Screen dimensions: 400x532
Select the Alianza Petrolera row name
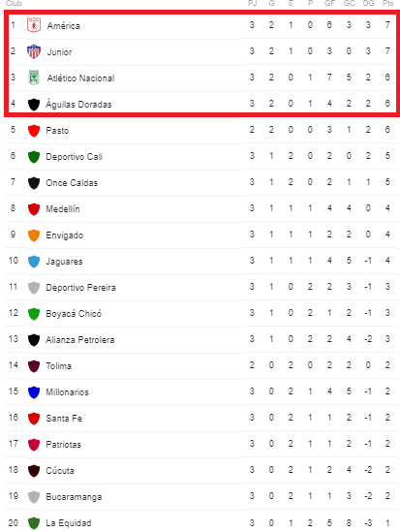80,340
